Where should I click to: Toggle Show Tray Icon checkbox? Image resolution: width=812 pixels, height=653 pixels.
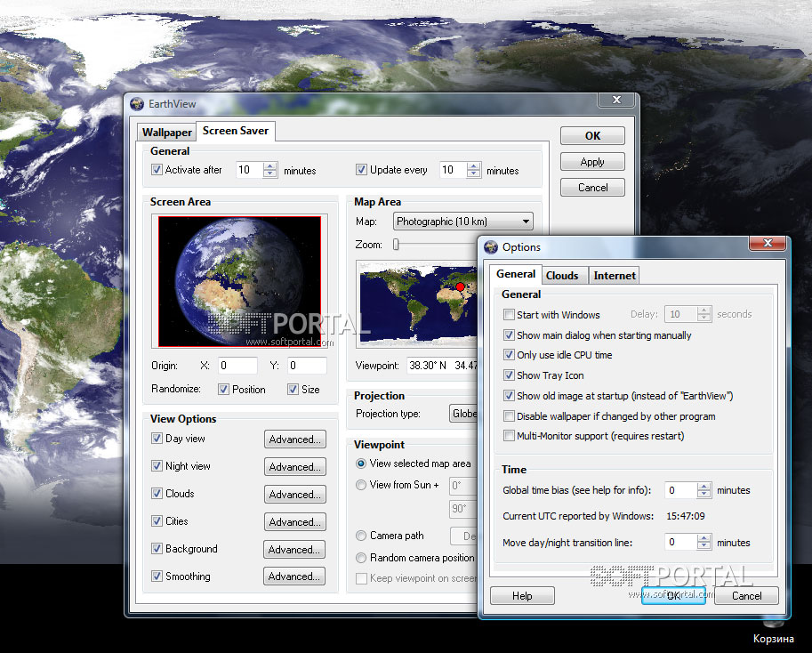509,375
